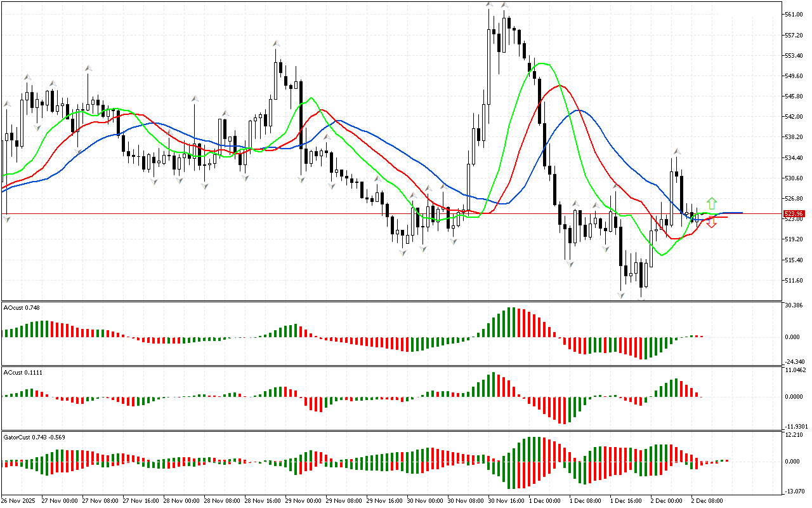Click the up fractal above the 28 Nov 16:00 high
Image resolution: width=812 pixels, height=508 pixels.
coord(276,43)
